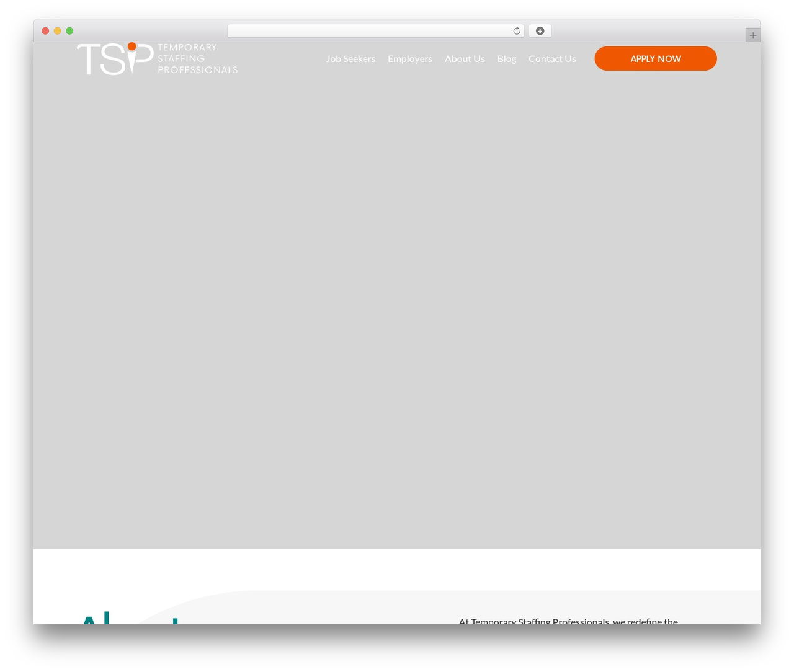794x672 pixels.
Task: Open a new tab with plus button
Action: [x=752, y=35]
